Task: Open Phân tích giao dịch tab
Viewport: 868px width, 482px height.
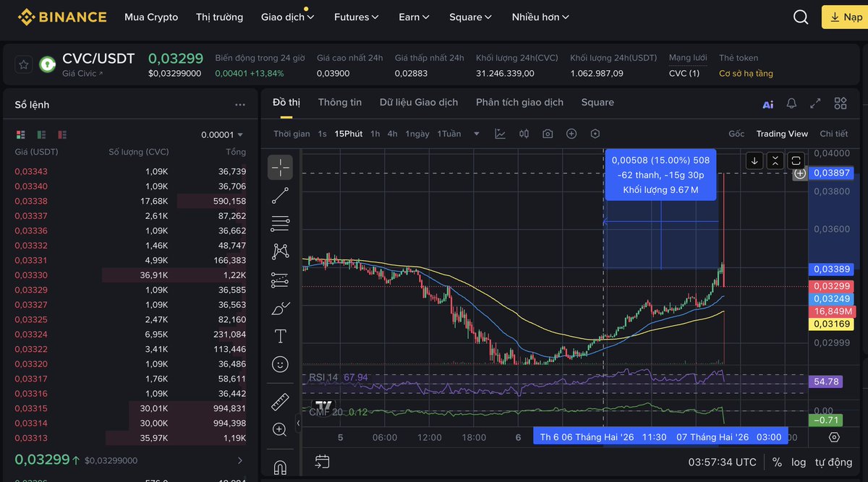Action: (519, 103)
